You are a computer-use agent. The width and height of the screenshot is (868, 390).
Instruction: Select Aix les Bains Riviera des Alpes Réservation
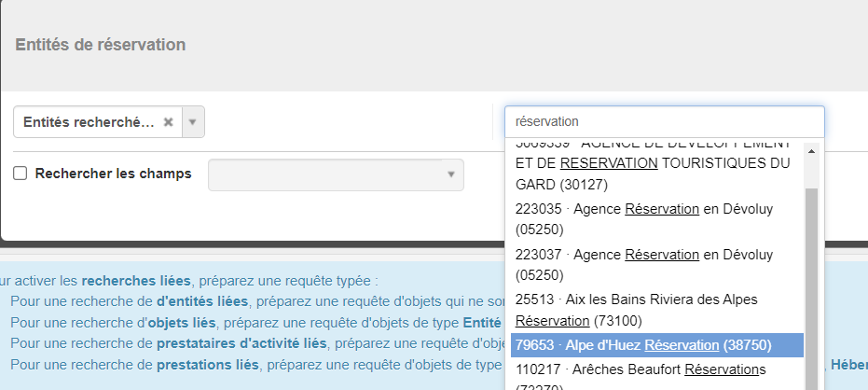pos(657,310)
